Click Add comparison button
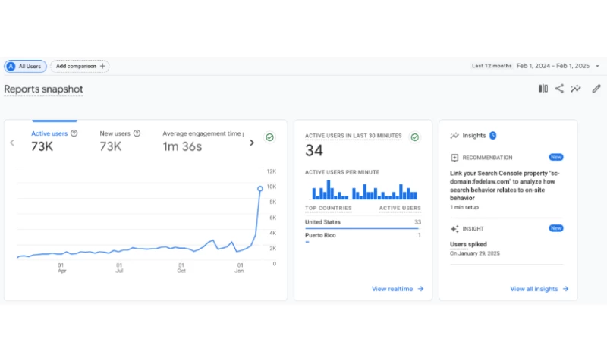607x364 pixels. pos(80,67)
